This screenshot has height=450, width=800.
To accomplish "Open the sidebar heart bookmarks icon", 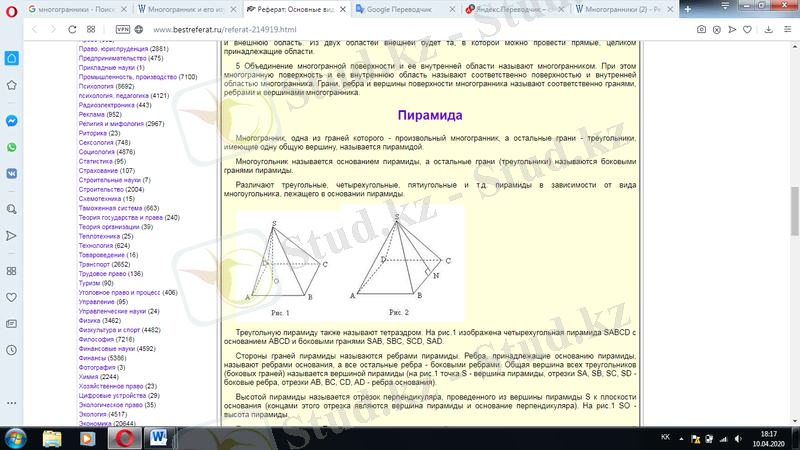I will pyautogui.click(x=11, y=297).
